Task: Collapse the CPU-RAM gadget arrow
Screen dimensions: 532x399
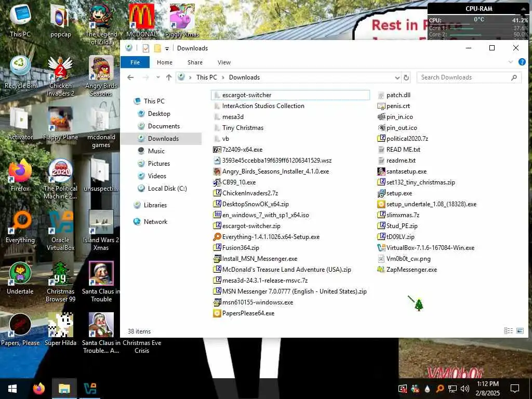Action: (523, 9)
